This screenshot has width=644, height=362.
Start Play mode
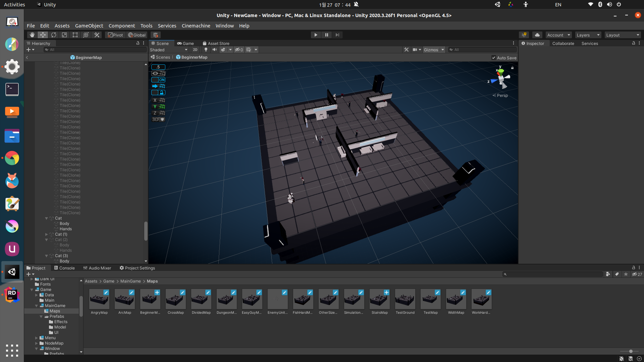click(x=316, y=35)
